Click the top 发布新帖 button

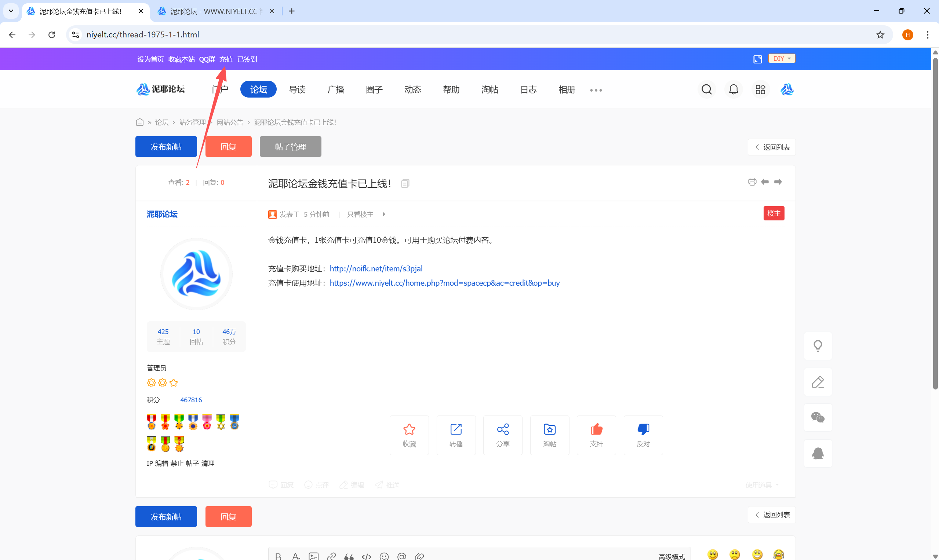[166, 146]
